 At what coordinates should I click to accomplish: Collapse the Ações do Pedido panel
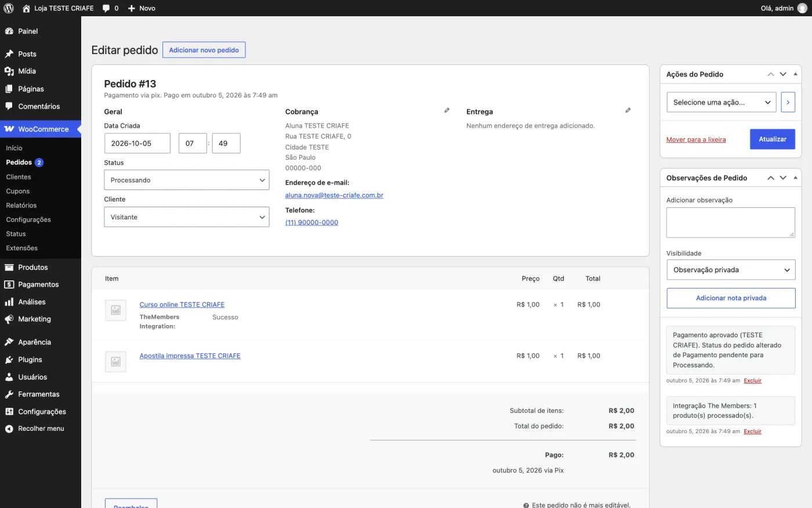795,74
